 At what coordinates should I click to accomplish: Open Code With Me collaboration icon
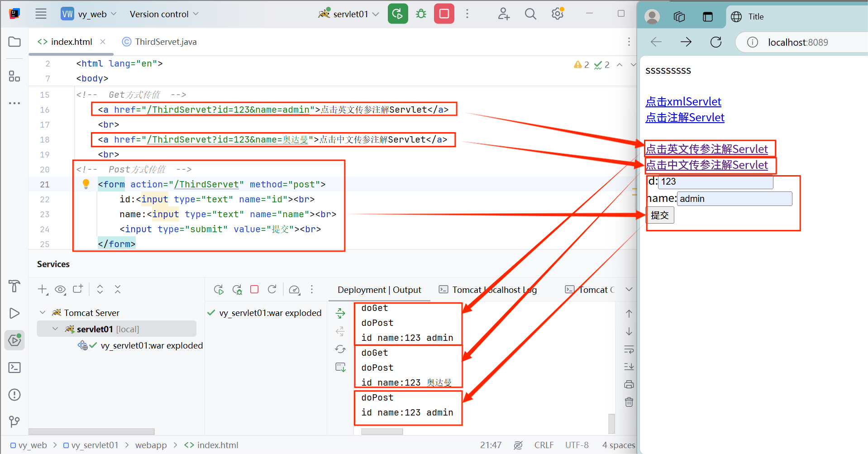[503, 14]
